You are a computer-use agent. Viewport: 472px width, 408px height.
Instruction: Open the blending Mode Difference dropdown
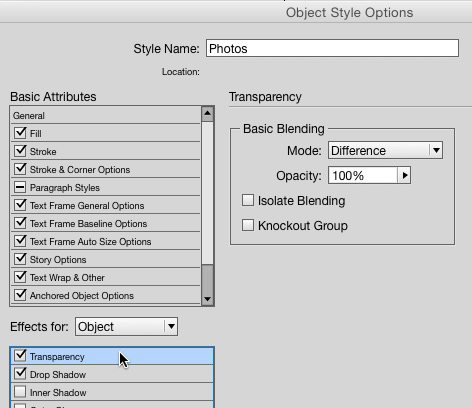[385, 150]
